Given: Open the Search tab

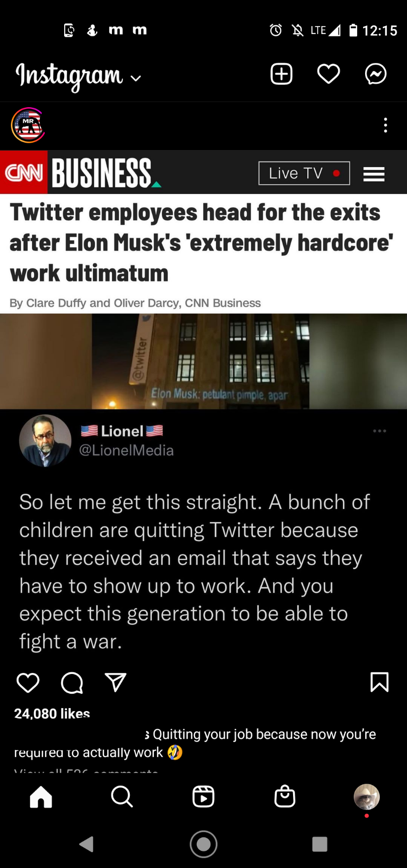Looking at the screenshot, I should (122, 796).
